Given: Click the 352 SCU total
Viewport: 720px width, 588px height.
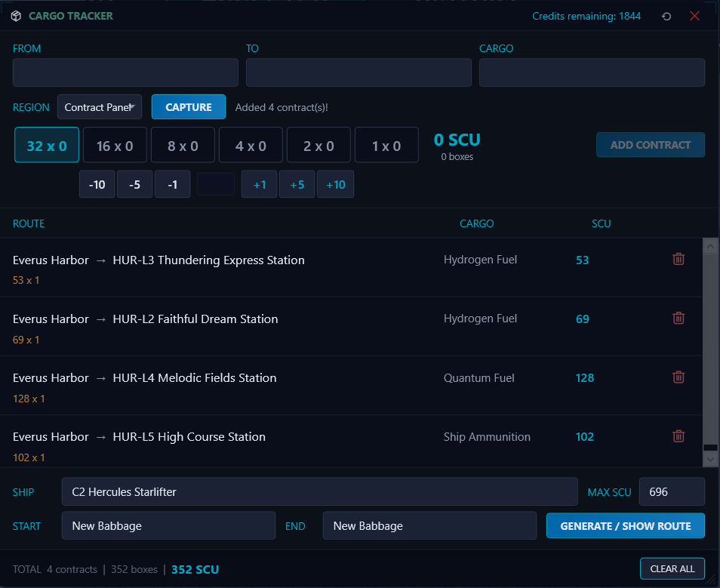Looking at the screenshot, I should pyautogui.click(x=195, y=570).
